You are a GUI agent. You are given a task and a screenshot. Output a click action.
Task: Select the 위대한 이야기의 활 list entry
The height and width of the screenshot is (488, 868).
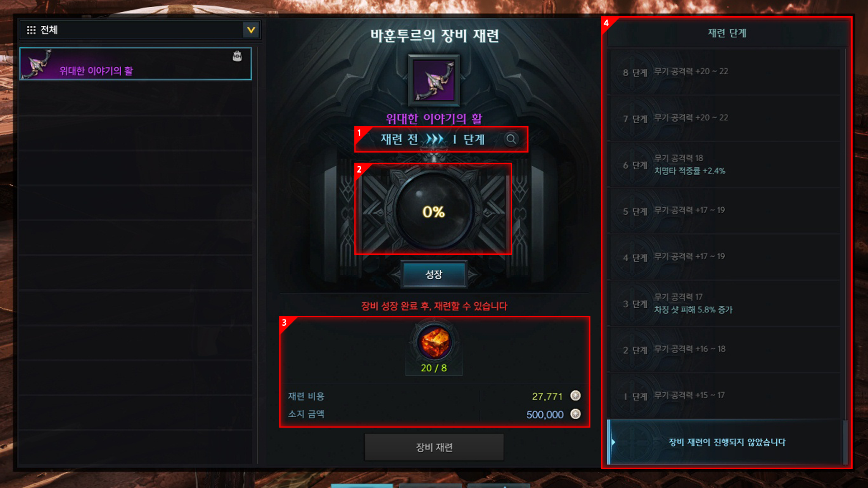click(136, 64)
